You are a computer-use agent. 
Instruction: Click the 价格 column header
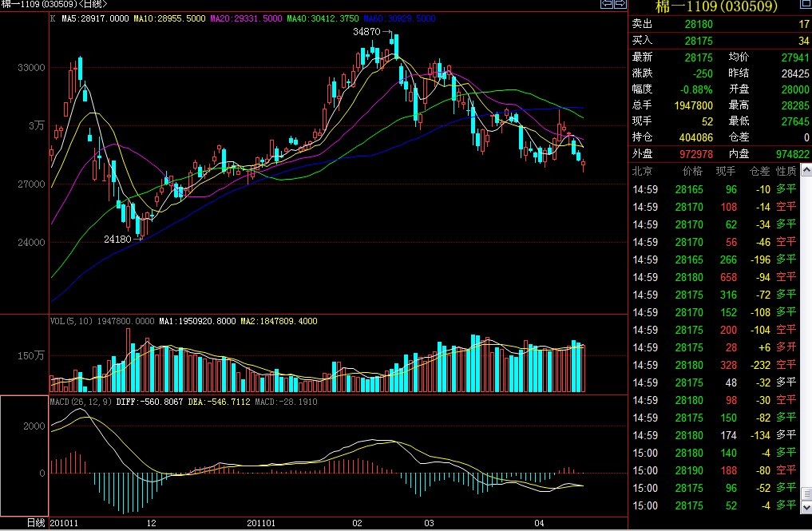coord(692,171)
